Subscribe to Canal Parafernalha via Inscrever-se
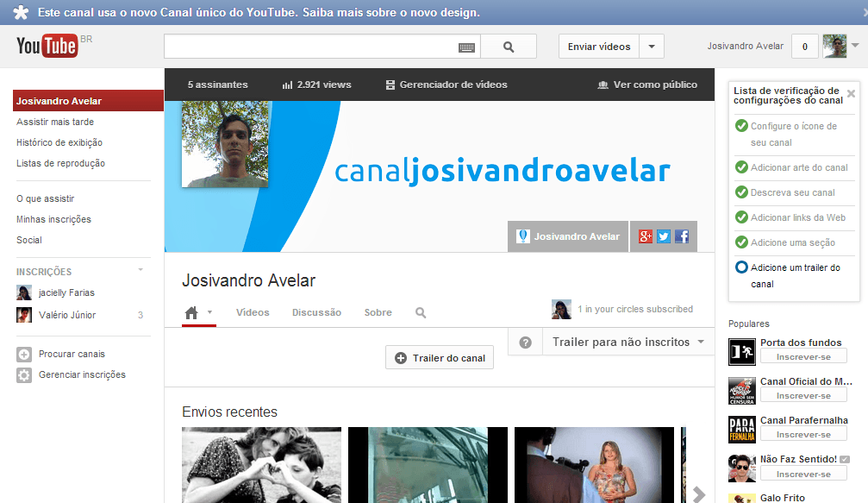 coord(803,434)
